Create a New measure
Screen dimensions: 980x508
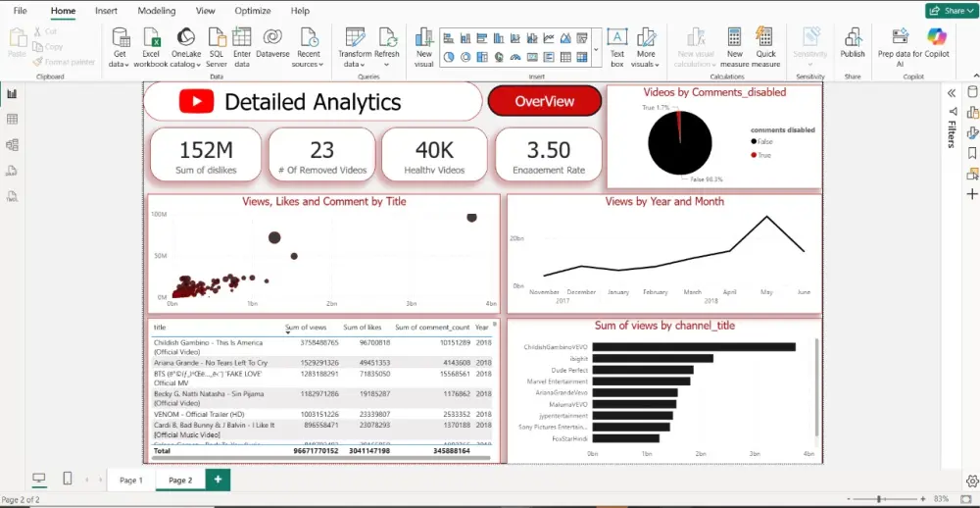pos(734,47)
